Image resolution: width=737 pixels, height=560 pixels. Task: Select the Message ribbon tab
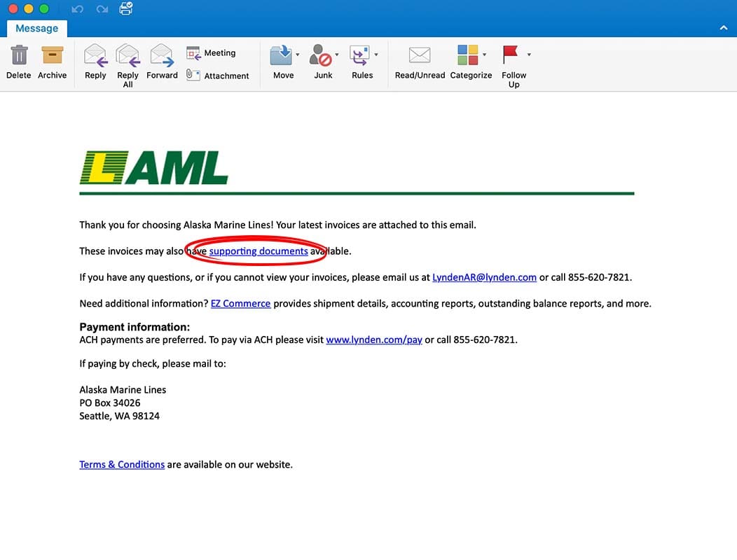coord(36,28)
